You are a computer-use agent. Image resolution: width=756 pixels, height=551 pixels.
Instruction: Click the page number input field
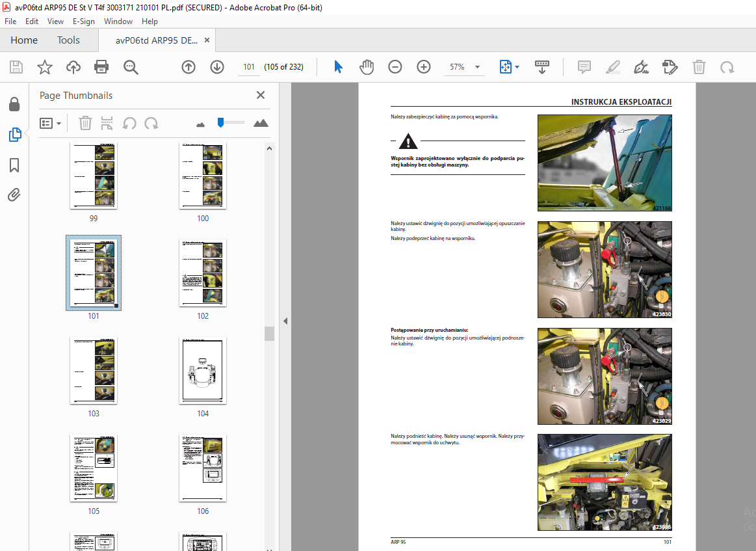point(249,67)
